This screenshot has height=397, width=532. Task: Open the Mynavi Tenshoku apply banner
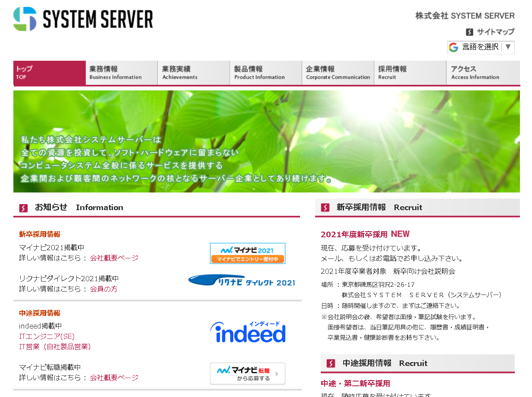click(x=247, y=373)
